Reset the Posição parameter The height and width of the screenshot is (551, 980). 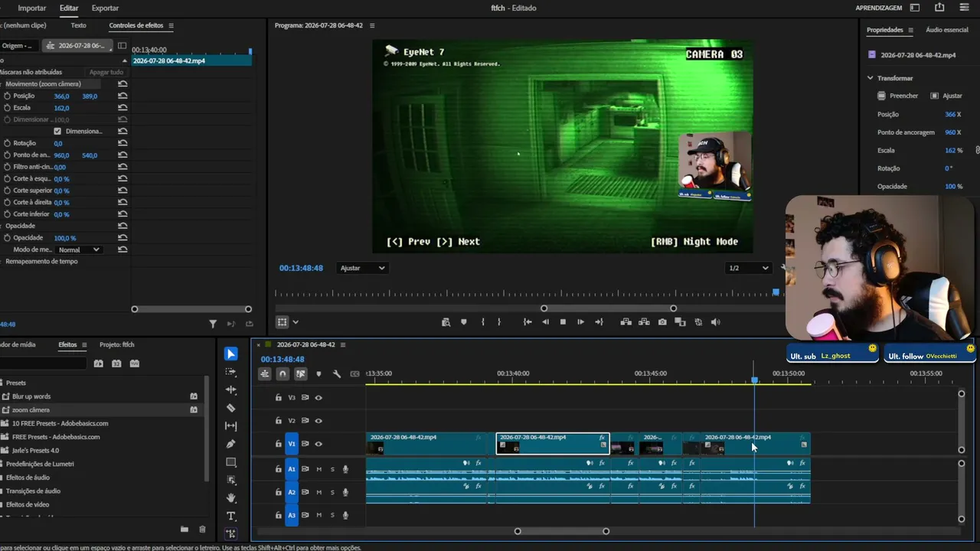(x=122, y=96)
